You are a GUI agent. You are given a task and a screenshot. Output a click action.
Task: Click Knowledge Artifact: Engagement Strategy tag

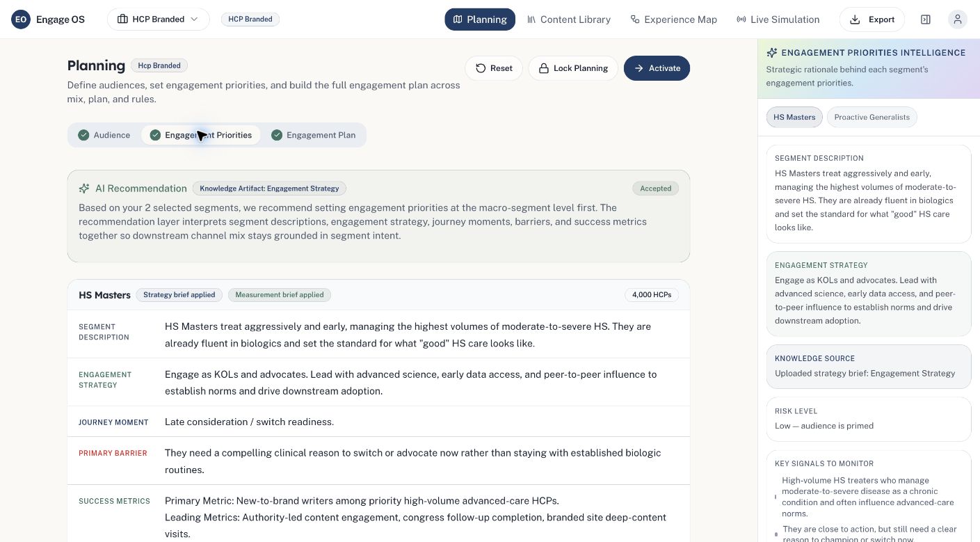(x=269, y=189)
